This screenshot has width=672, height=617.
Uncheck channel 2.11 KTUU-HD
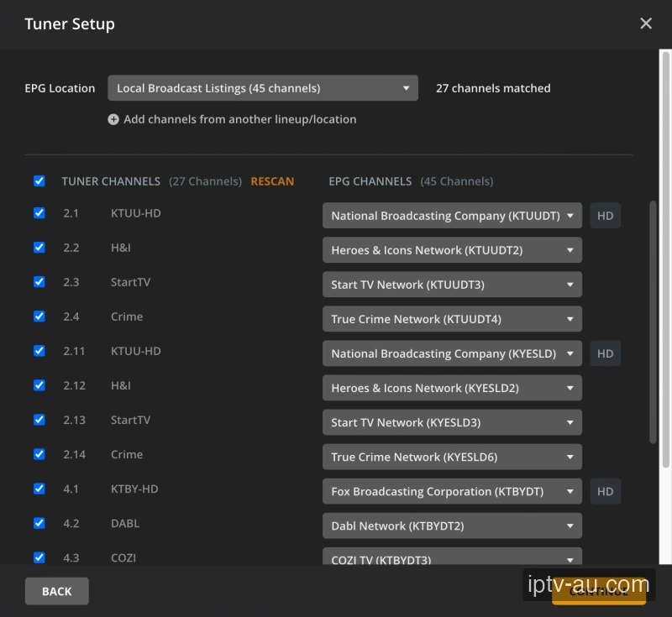click(39, 351)
